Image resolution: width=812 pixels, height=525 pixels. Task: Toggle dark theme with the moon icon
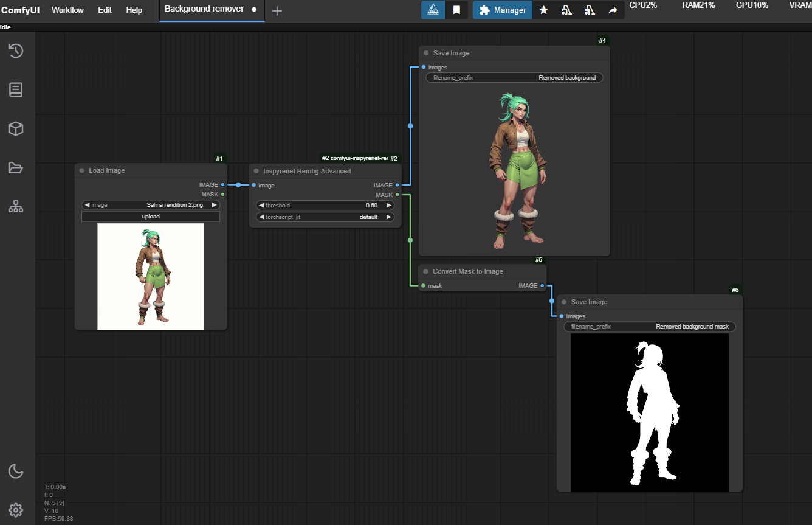[x=16, y=471]
